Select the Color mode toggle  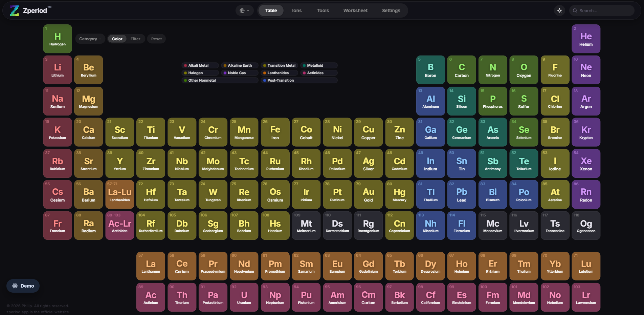coord(117,39)
